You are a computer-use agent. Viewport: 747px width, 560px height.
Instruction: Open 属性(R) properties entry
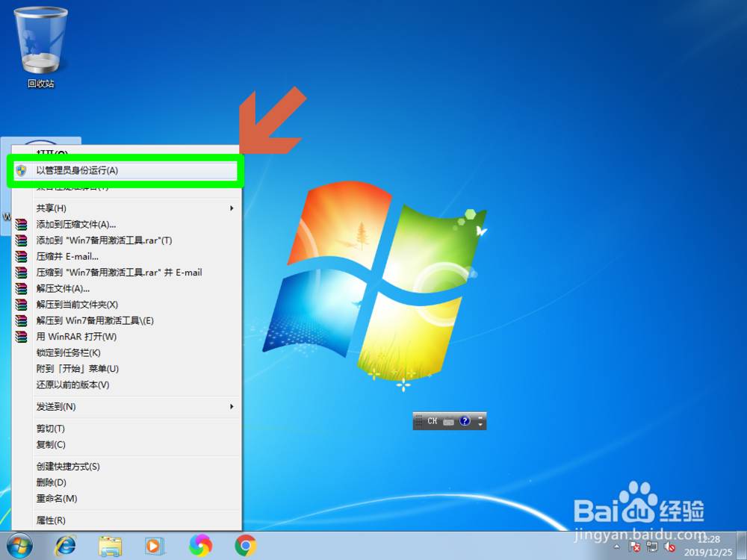127,520
